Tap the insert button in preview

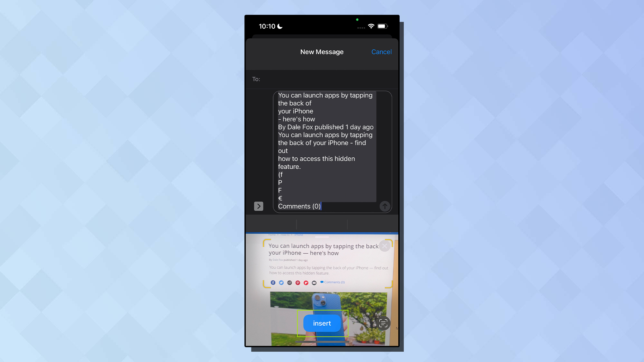(322, 323)
